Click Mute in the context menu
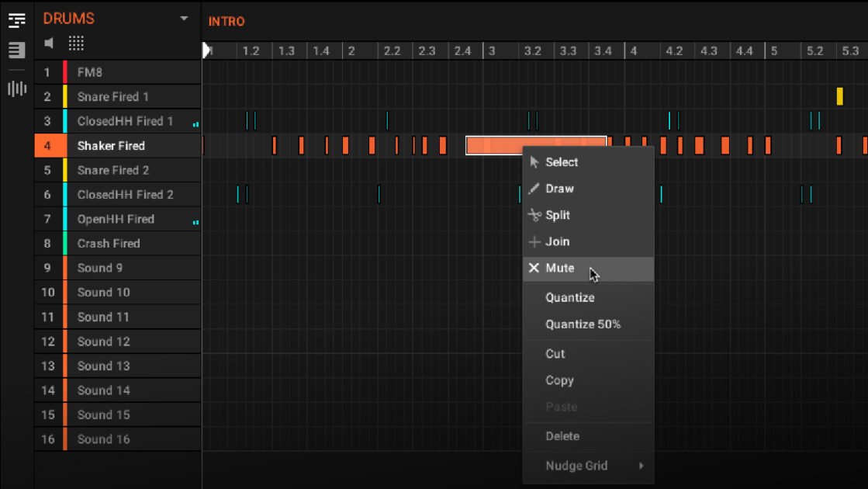 coord(589,268)
